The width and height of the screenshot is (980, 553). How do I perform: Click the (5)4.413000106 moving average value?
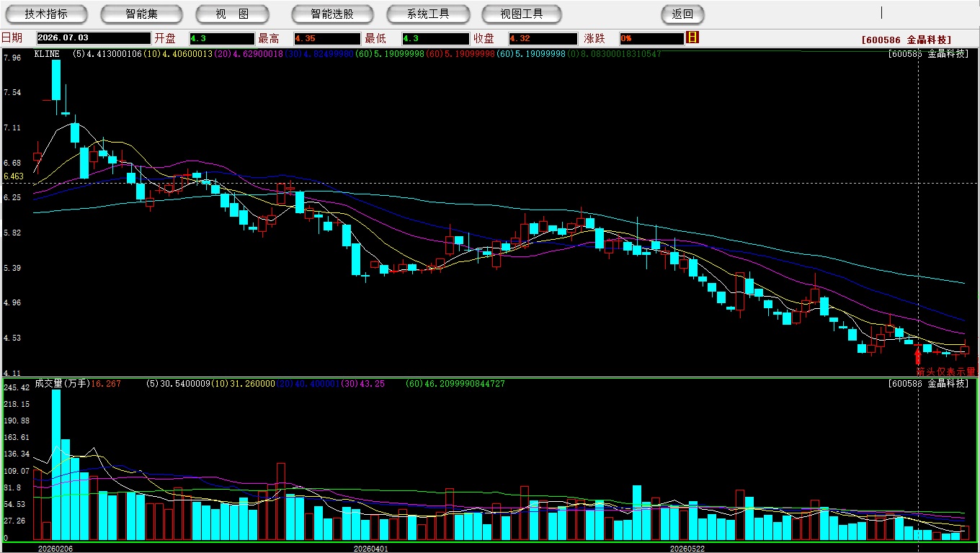coord(107,54)
